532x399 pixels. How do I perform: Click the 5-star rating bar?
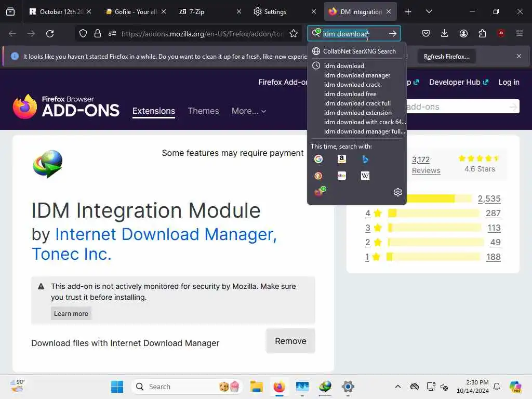(439, 198)
